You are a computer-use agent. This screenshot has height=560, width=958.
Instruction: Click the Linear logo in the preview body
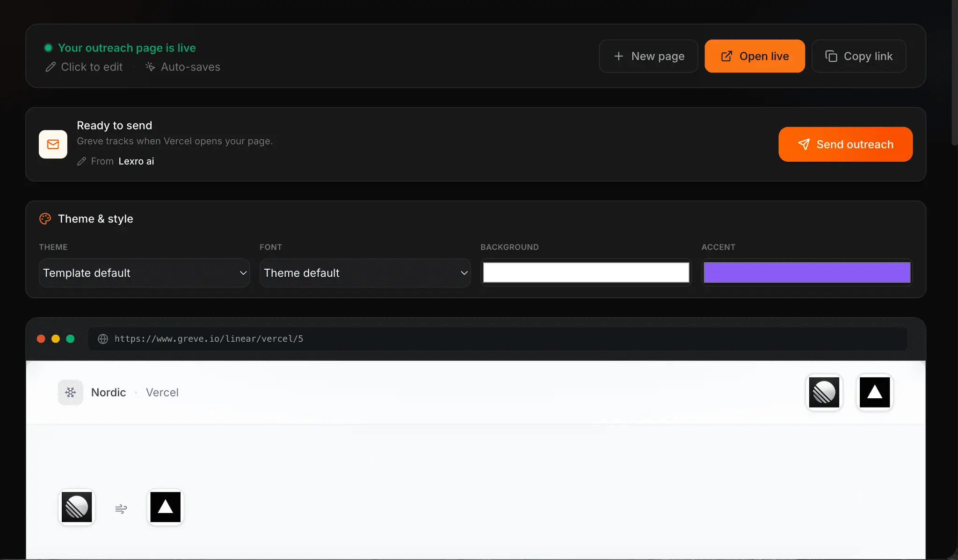pyautogui.click(x=77, y=507)
